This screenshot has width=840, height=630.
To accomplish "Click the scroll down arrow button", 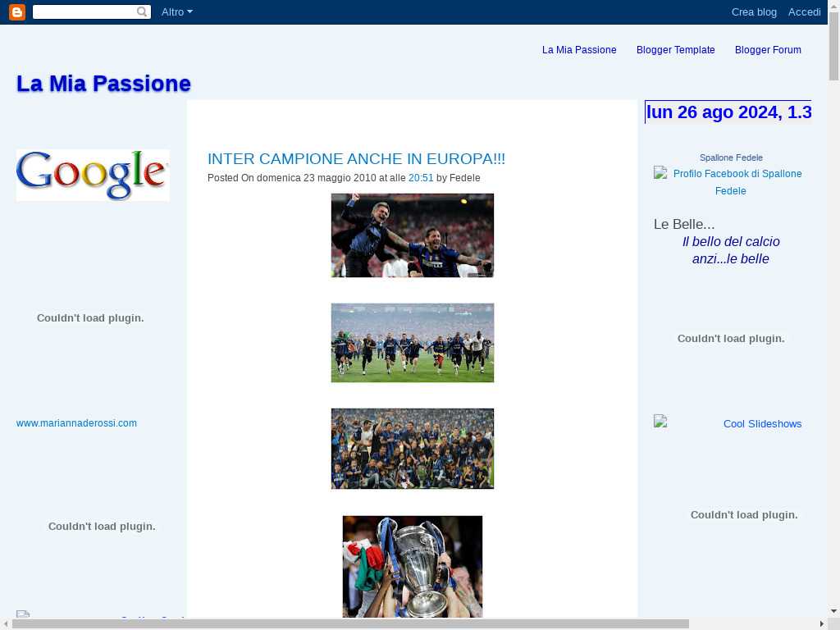I will [x=833, y=611].
